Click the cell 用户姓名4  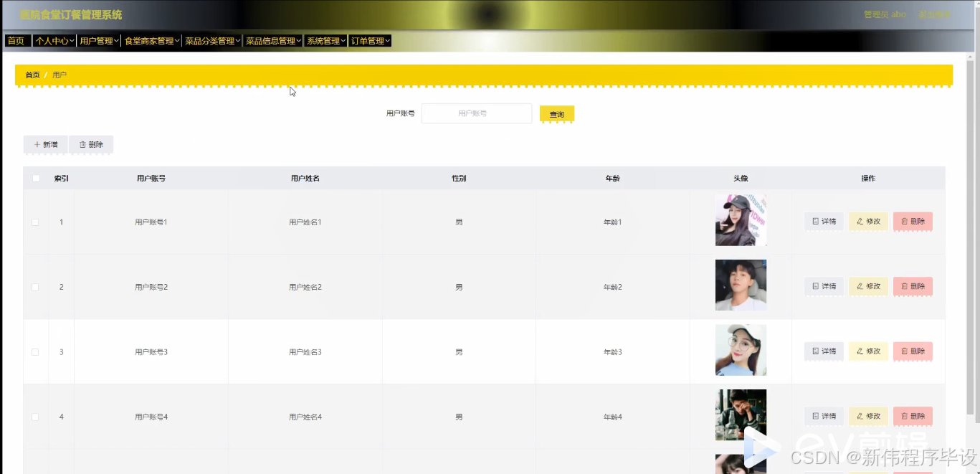tap(305, 417)
